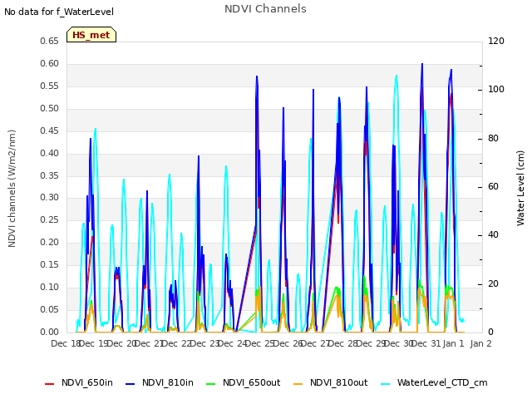Click the orange NDVI_810out legend swatch
The width and height of the screenshot is (532, 399).
(x=298, y=384)
